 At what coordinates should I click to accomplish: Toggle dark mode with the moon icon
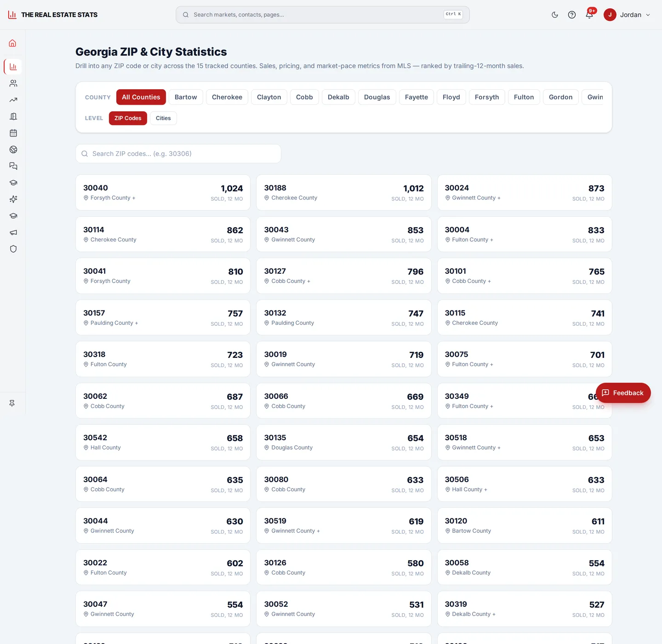(x=555, y=15)
